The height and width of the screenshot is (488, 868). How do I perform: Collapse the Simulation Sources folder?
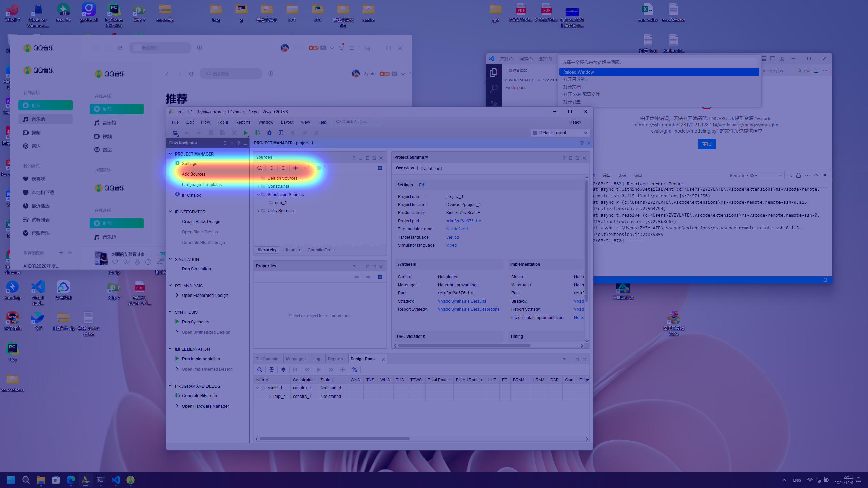click(x=258, y=195)
